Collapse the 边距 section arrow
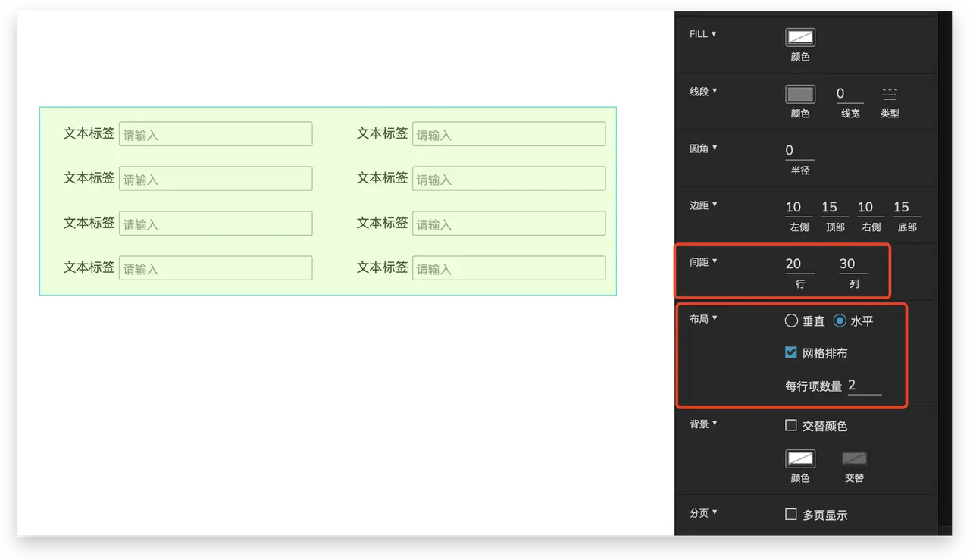Image resolution: width=970 pixels, height=560 pixels. [715, 205]
